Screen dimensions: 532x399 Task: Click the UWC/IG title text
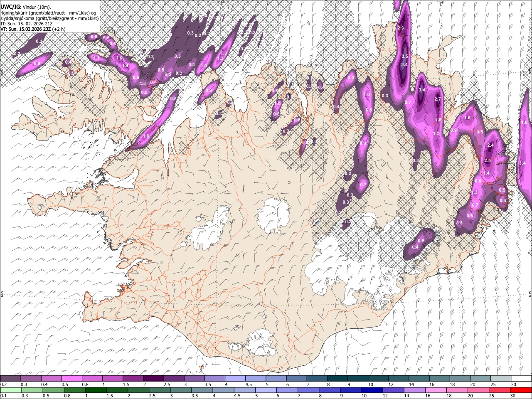(x=10, y=7)
